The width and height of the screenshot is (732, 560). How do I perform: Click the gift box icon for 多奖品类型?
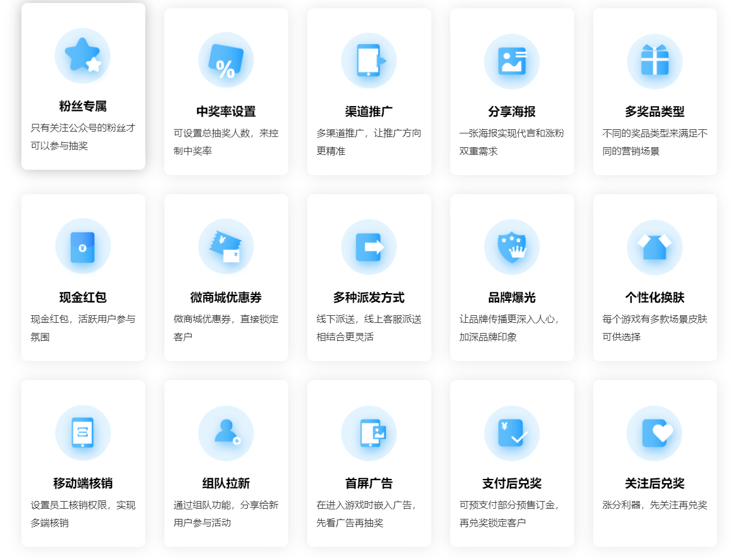655,61
